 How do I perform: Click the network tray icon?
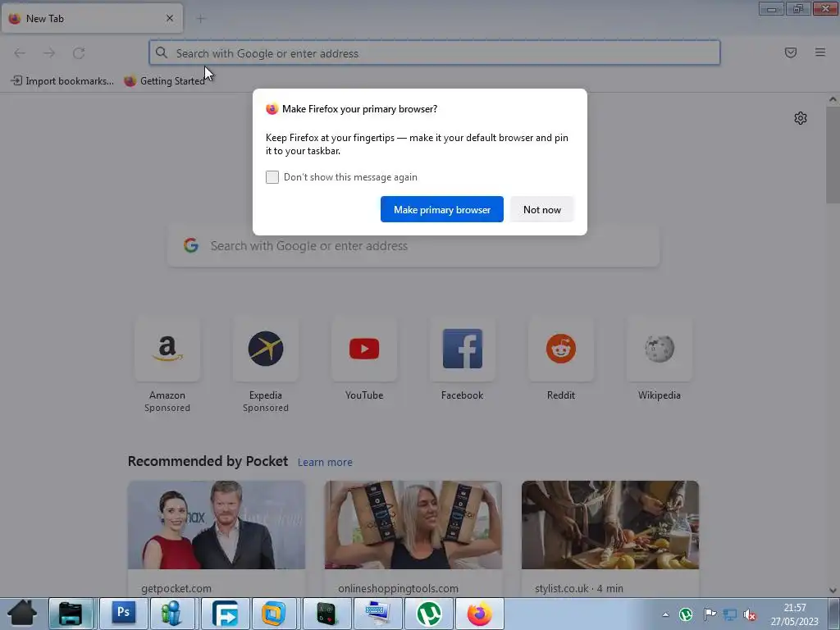click(x=729, y=614)
